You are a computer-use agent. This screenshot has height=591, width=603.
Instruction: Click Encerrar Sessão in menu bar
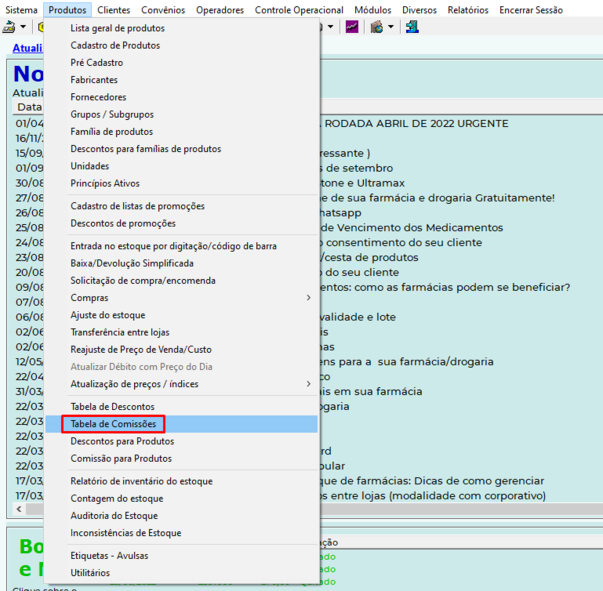coord(531,10)
